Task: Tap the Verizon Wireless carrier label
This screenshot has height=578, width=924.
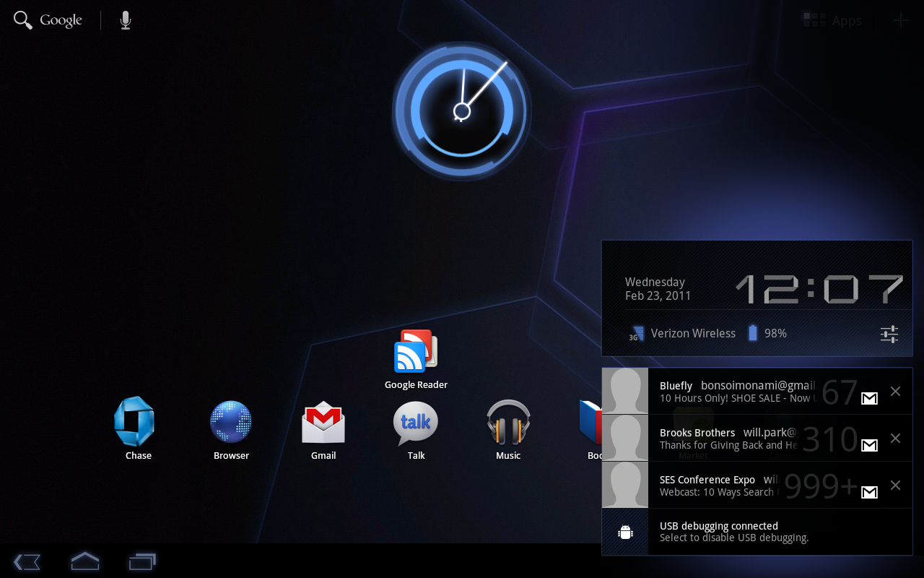Action: (x=693, y=333)
